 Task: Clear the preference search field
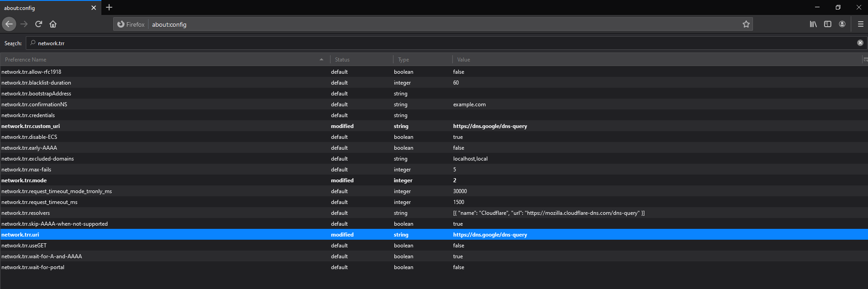860,43
